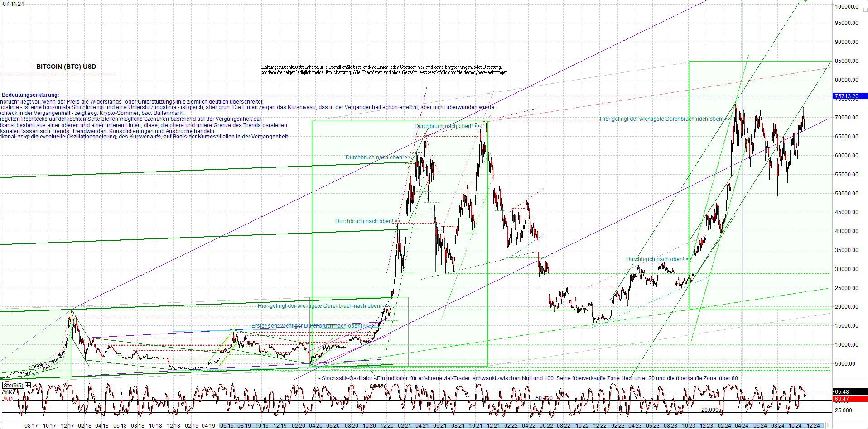
Task: Select the Sto(9/5) indicator label
Action: [x=14, y=385]
